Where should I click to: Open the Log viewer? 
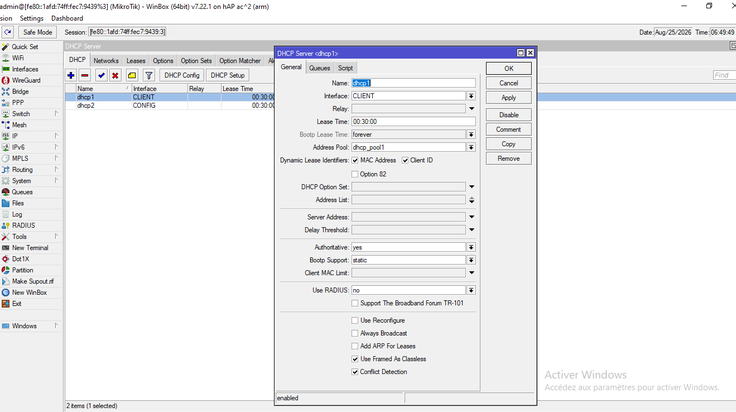point(17,214)
